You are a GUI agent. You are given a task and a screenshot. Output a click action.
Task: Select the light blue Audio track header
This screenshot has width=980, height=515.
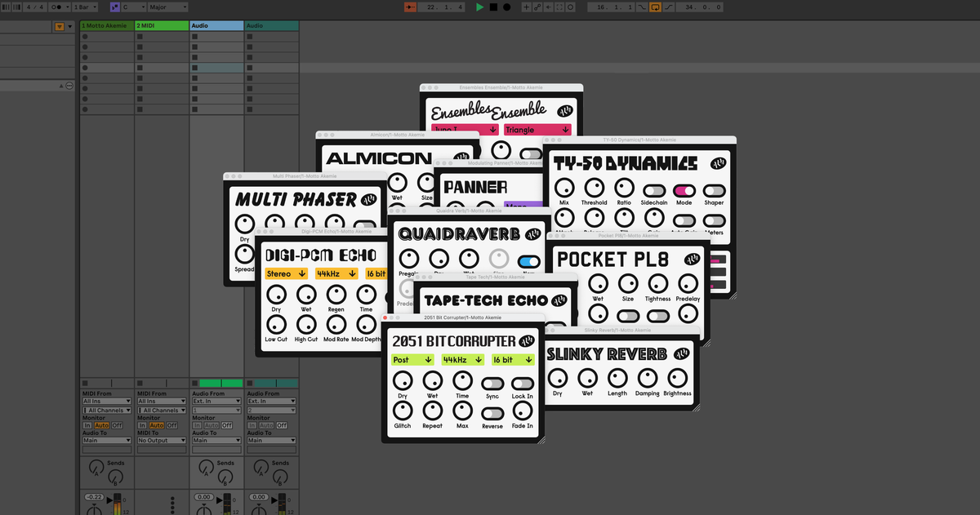click(x=216, y=25)
